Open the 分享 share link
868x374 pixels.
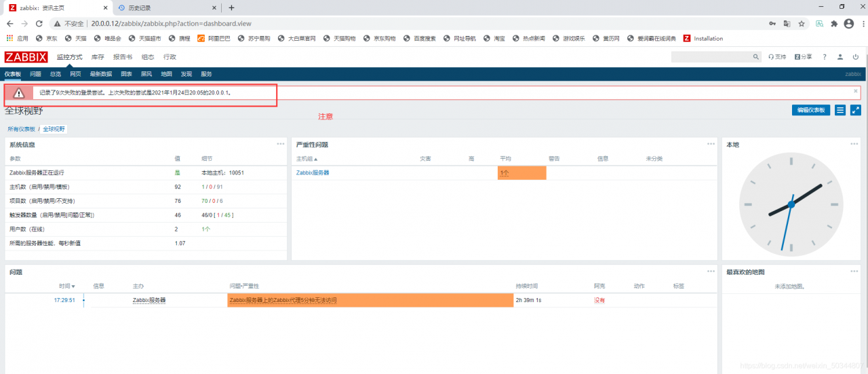803,57
